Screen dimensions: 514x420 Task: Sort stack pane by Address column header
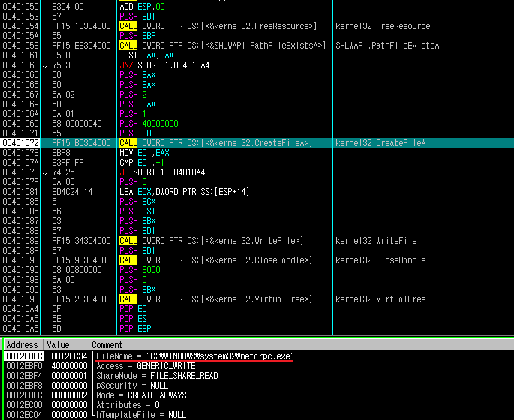23,345
